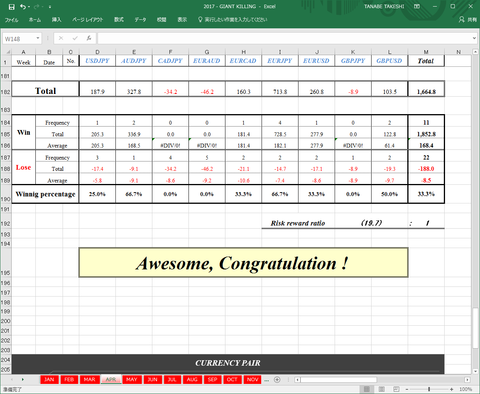This screenshot has width=480, height=394.
Task: Click the Risk reward ratio label
Action: coord(298,223)
